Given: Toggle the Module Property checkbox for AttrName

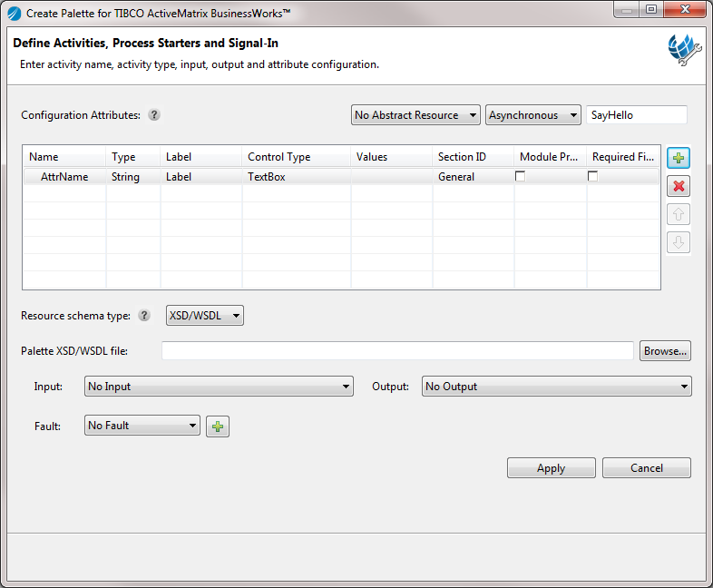Looking at the screenshot, I should 520,176.
